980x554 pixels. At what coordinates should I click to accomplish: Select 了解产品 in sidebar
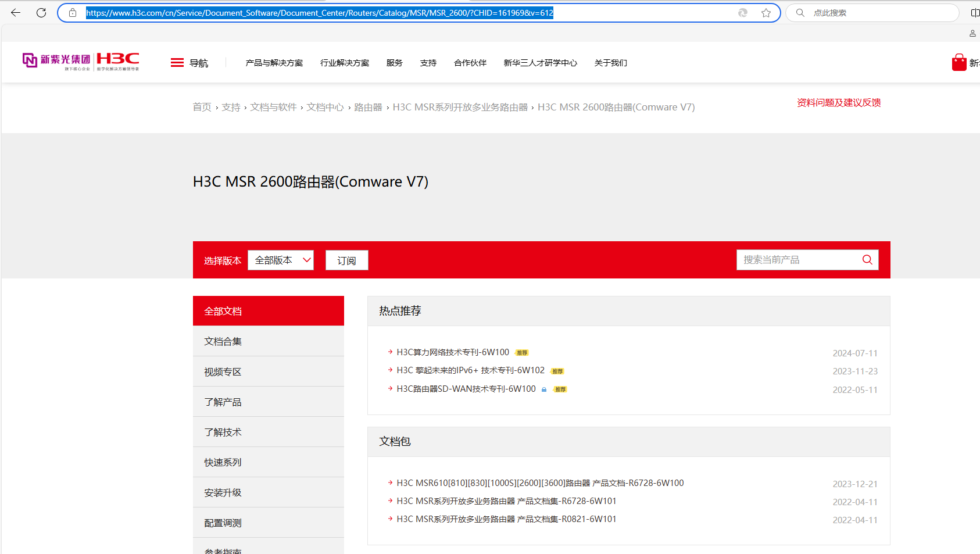[x=269, y=402]
